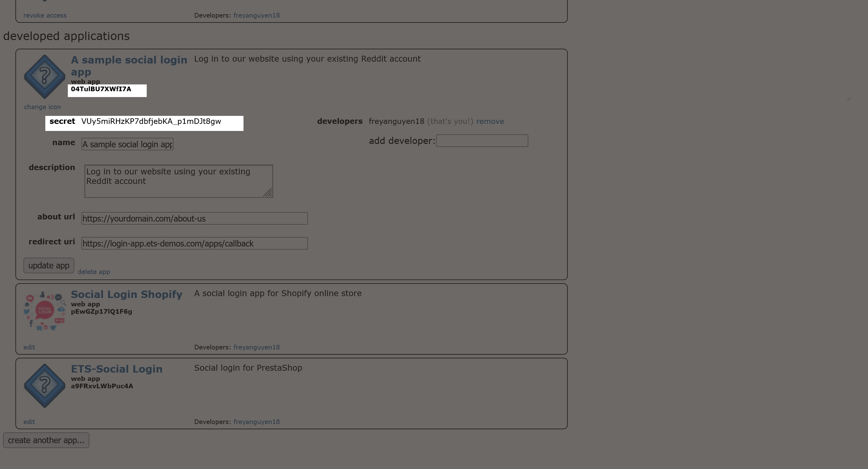The width and height of the screenshot is (868, 469).
Task: Click 'A social login app for Shopify' description
Action: (278, 293)
